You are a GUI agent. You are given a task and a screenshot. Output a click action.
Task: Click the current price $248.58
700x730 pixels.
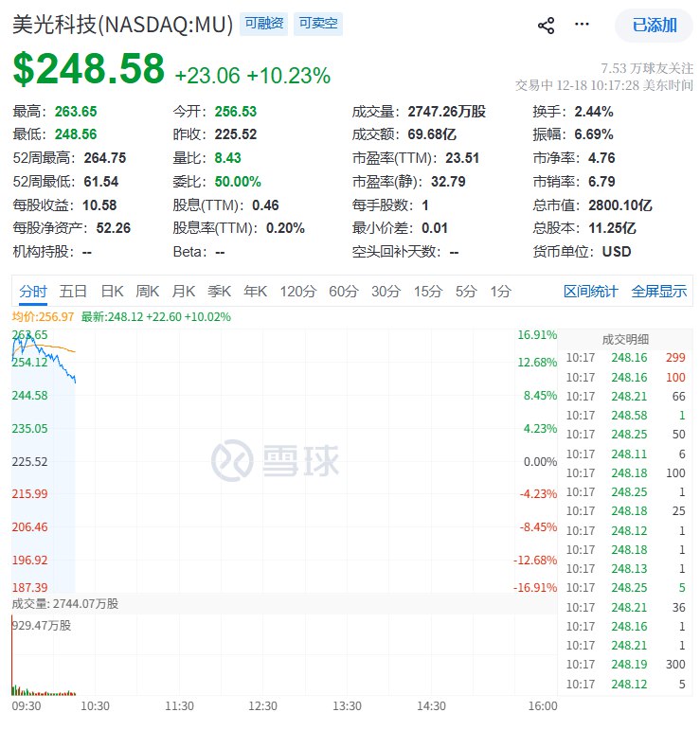88,69
